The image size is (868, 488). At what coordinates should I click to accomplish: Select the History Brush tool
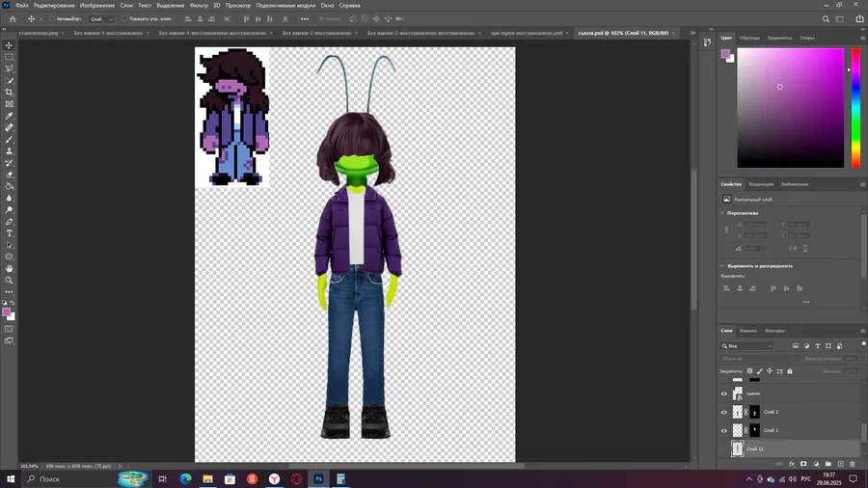pyautogui.click(x=9, y=163)
